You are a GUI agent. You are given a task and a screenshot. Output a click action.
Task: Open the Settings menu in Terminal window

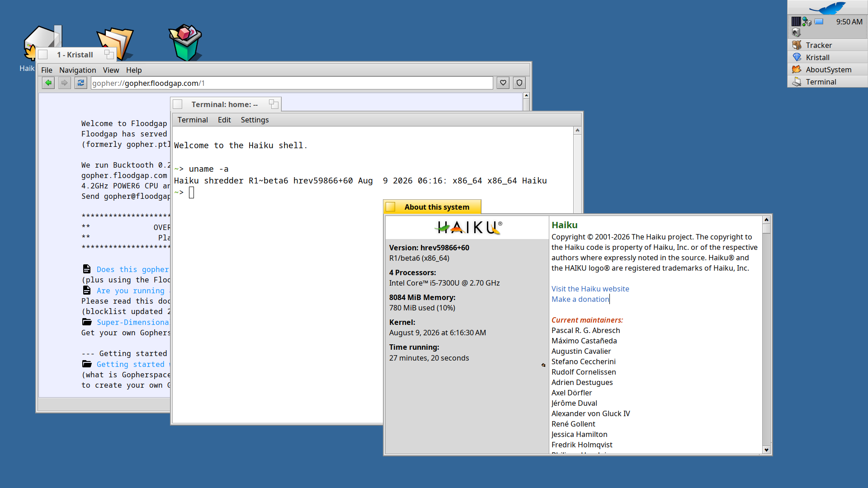pos(255,120)
